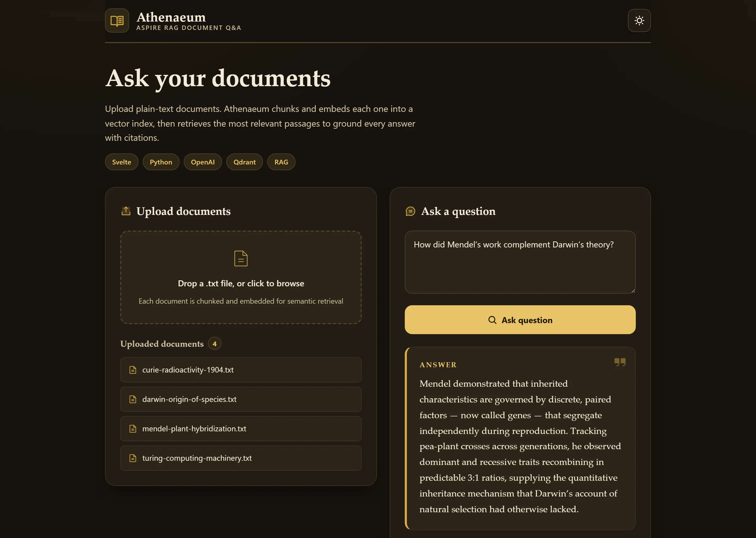Open mendel-plant-hybridization.txt document row
The height and width of the screenshot is (538, 756).
point(241,429)
